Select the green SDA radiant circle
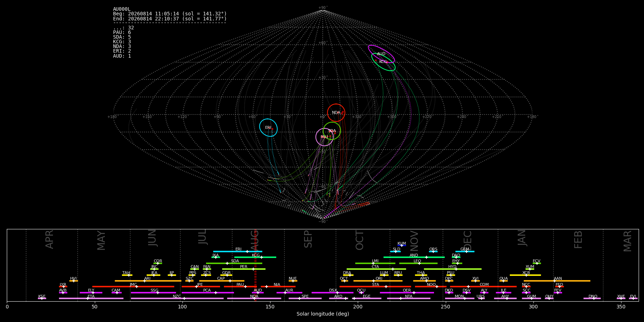 click(332, 131)
